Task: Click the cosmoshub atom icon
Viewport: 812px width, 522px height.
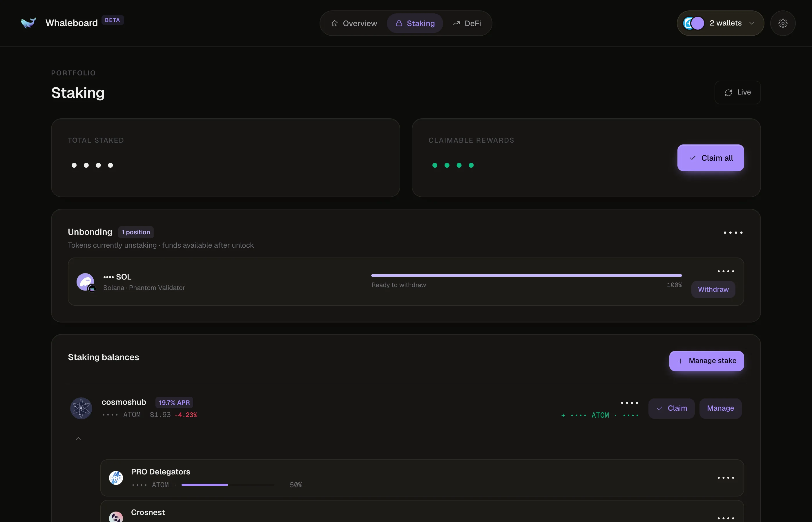Action: pyautogui.click(x=81, y=408)
